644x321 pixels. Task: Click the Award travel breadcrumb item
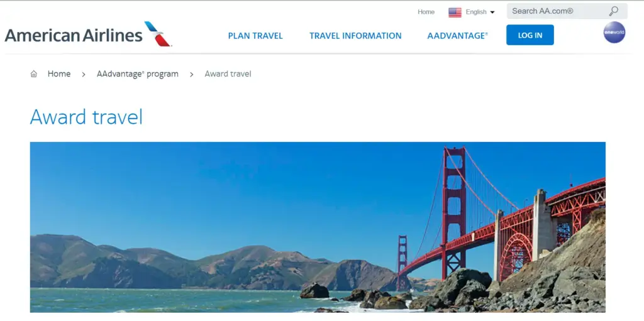pyautogui.click(x=228, y=74)
